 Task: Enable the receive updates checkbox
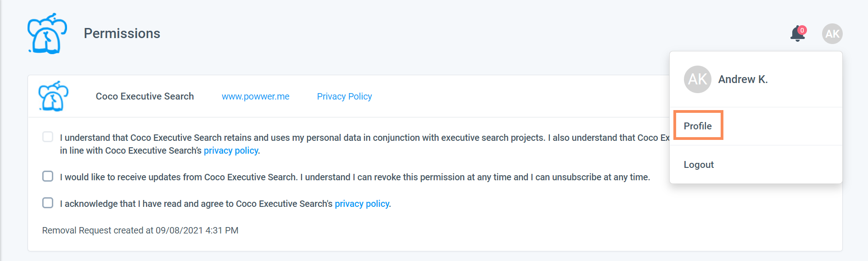[48, 176]
